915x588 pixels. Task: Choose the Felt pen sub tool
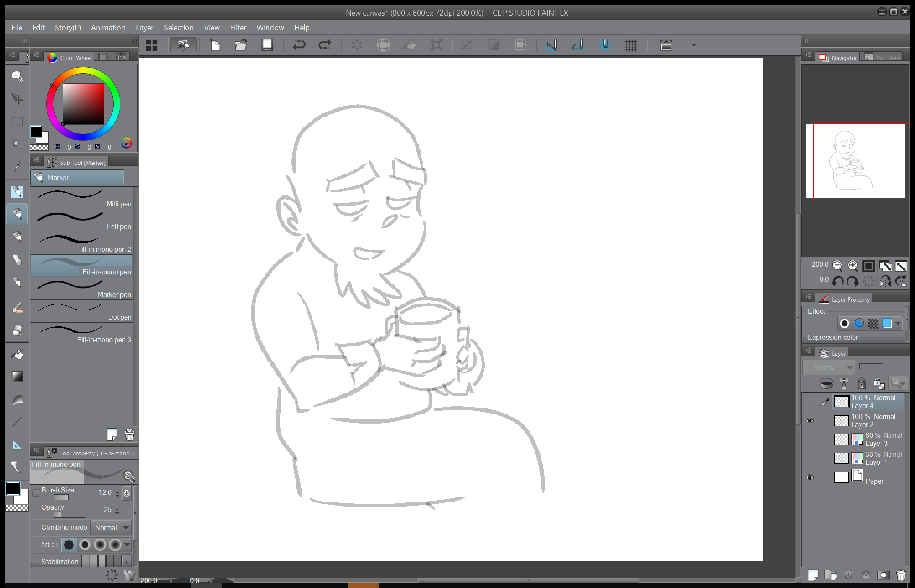pyautogui.click(x=82, y=221)
